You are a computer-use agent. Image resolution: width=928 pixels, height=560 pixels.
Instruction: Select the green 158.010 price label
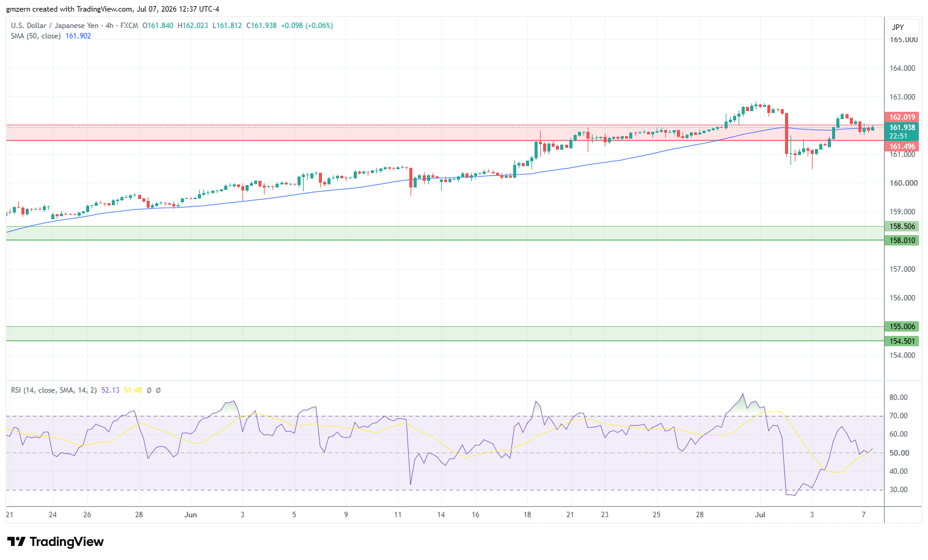(x=902, y=241)
